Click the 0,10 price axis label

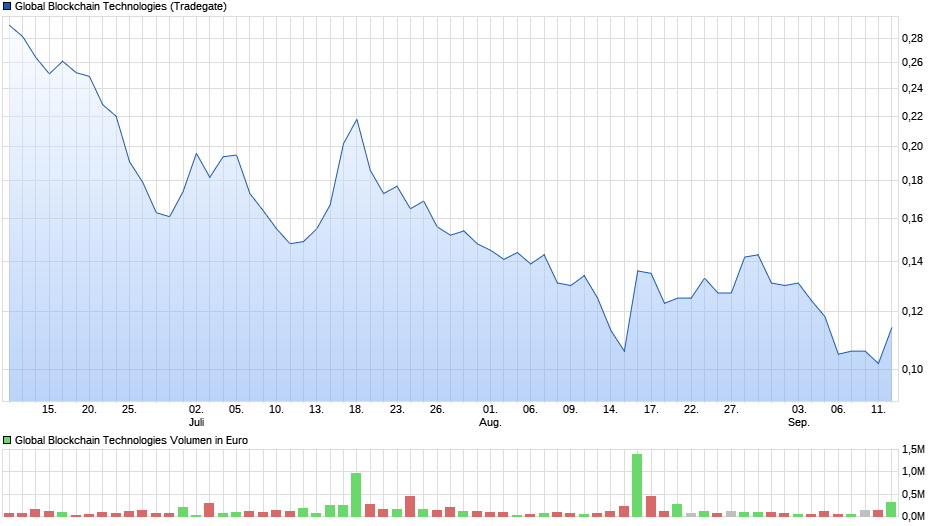(x=912, y=369)
